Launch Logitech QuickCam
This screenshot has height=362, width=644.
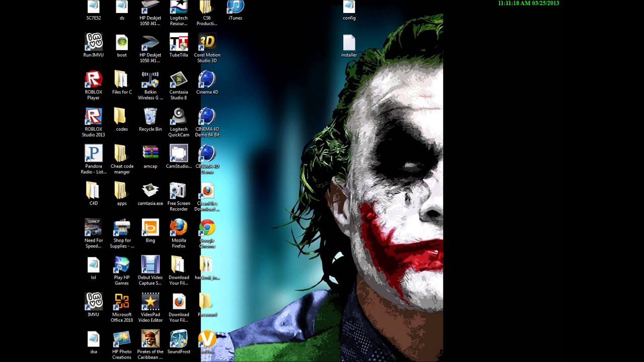[179, 122]
